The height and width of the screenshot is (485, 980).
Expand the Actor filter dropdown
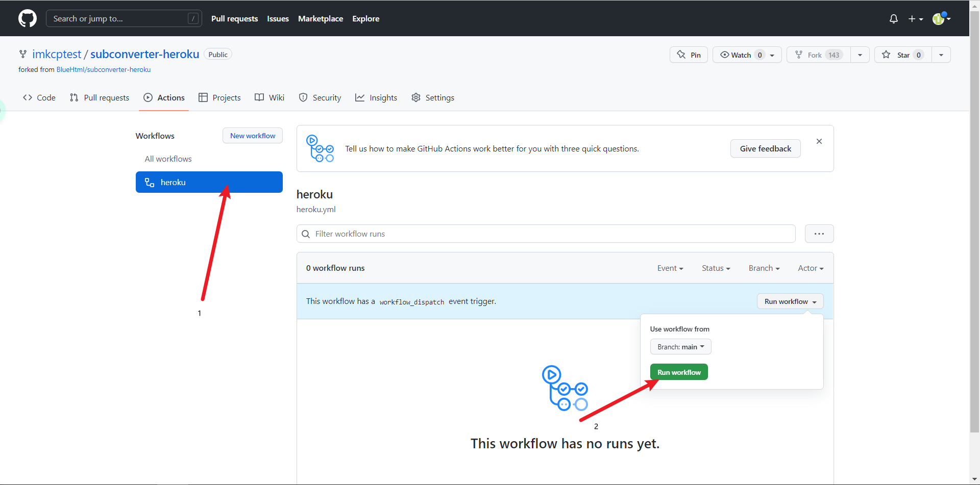(810, 268)
